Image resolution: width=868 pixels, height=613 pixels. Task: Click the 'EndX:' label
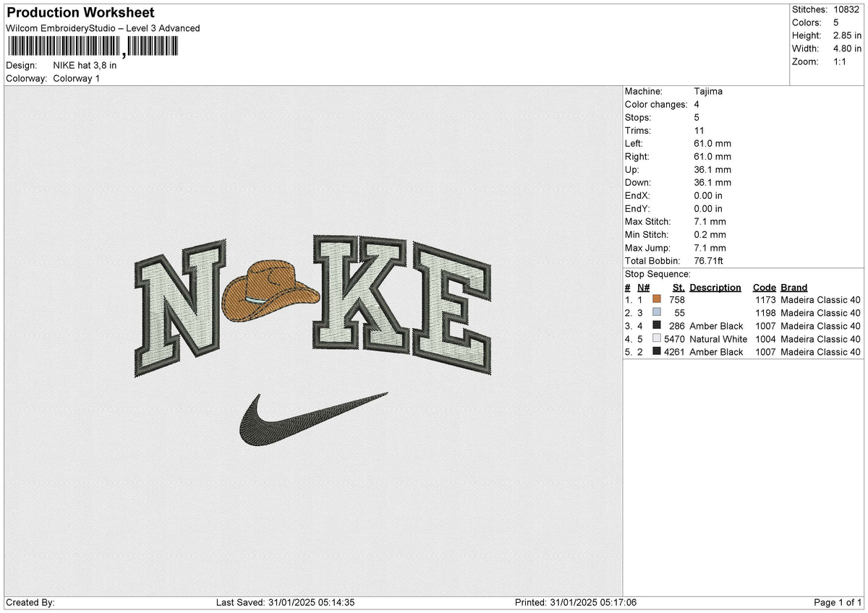(x=638, y=196)
